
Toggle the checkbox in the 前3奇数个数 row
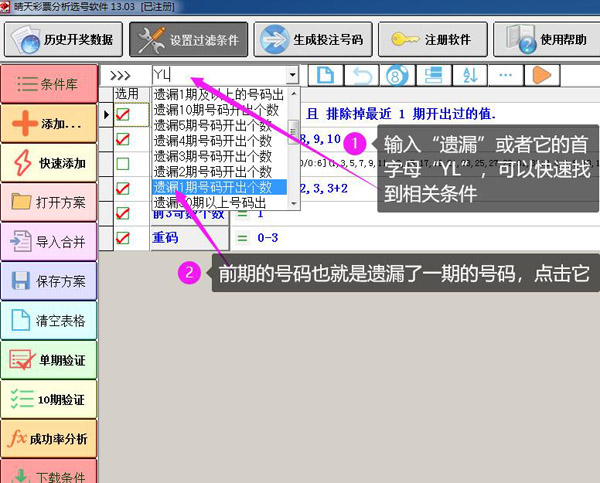(123, 212)
